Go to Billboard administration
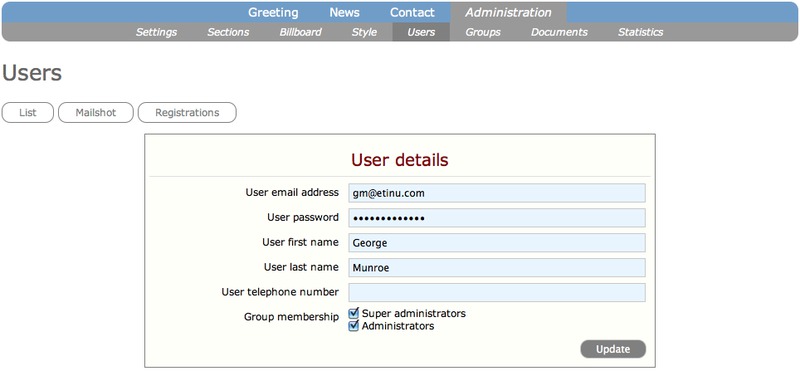The width and height of the screenshot is (800, 371). click(x=301, y=32)
